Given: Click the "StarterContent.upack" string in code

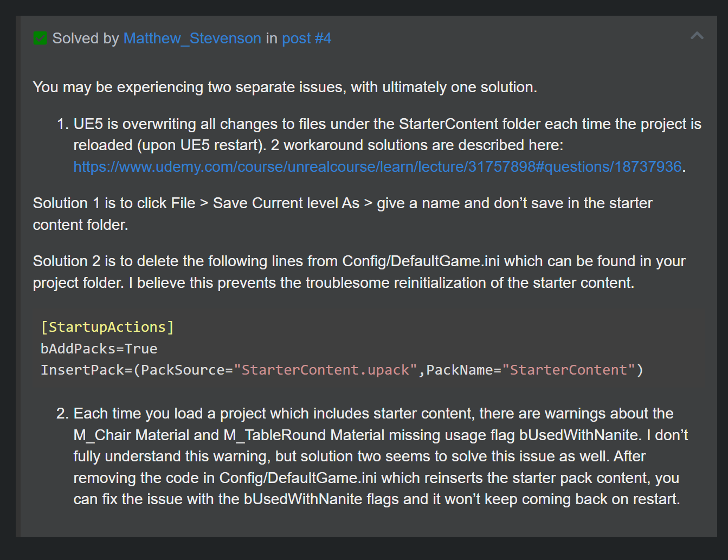Looking at the screenshot, I should 325,370.
